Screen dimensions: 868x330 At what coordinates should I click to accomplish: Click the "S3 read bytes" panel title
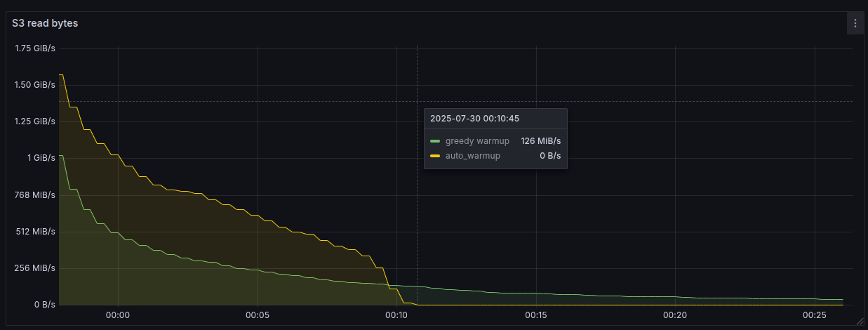45,23
